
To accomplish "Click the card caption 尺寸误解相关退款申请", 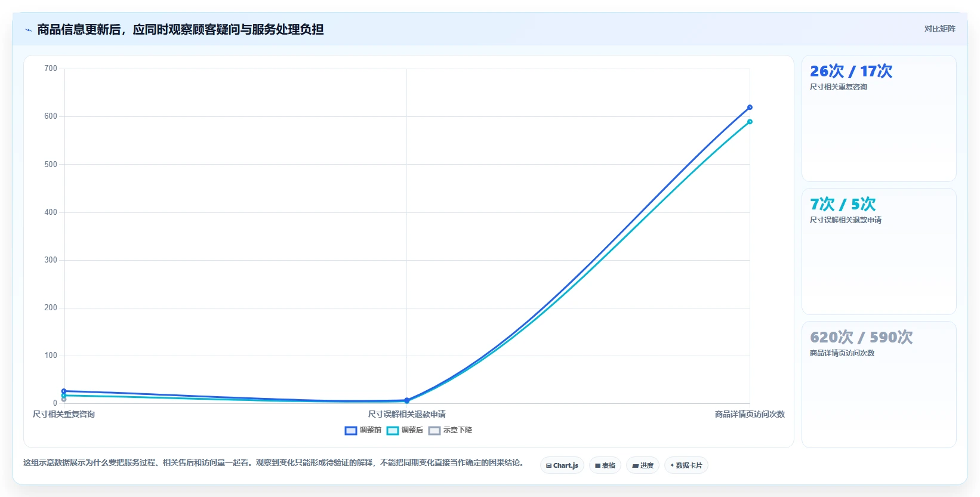I will [x=845, y=220].
